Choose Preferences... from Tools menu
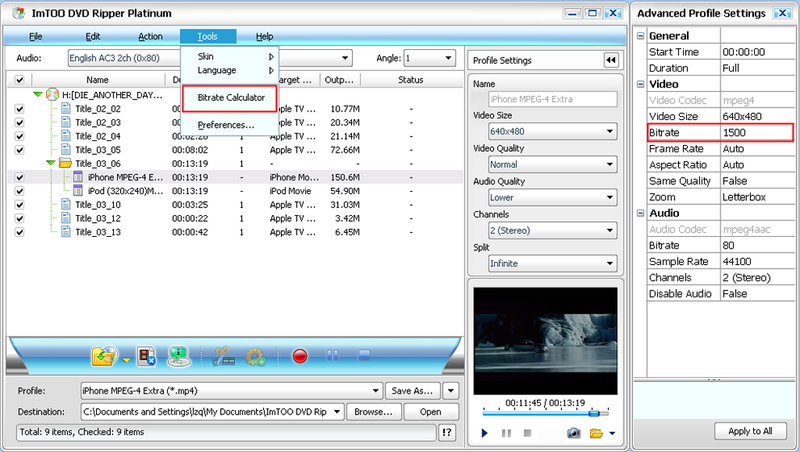Image resolution: width=800 pixels, height=452 pixels. (226, 125)
